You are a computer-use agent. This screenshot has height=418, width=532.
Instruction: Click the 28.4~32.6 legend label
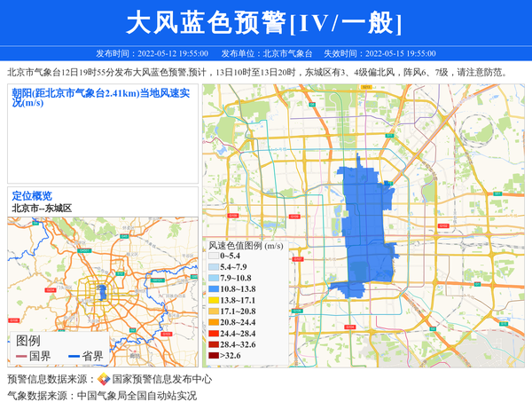pyautogui.click(x=238, y=344)
